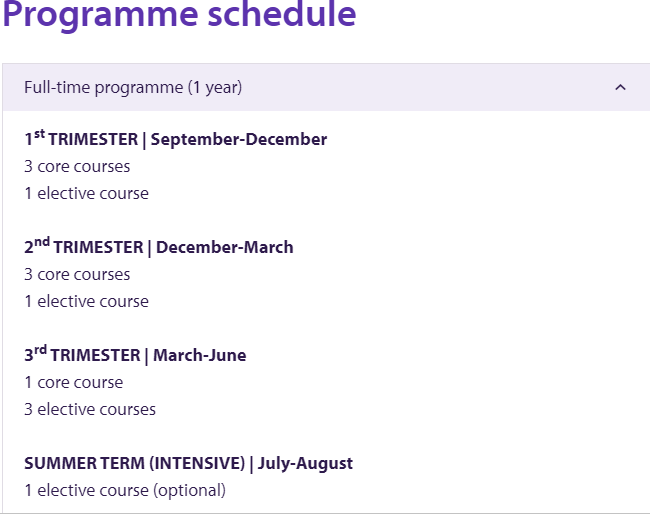Select '1 elective course' under 2nd trimester
This screenshot has width=650, height=514.
coord(86,301)
